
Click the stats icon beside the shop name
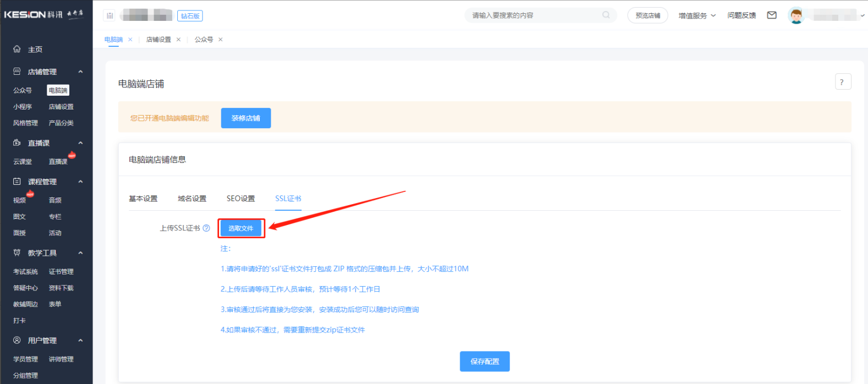[110, 15]
